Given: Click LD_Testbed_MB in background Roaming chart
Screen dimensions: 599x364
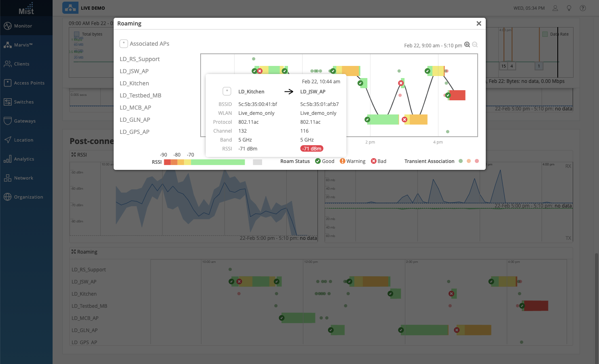Looking at the screenshot, I should click(x=89, y=306).
